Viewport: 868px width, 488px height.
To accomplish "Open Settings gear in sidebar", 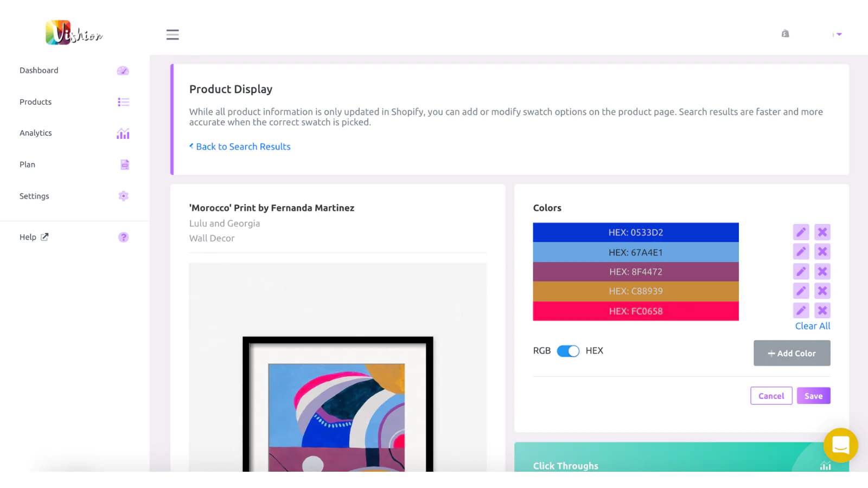I will click(123, 196).
